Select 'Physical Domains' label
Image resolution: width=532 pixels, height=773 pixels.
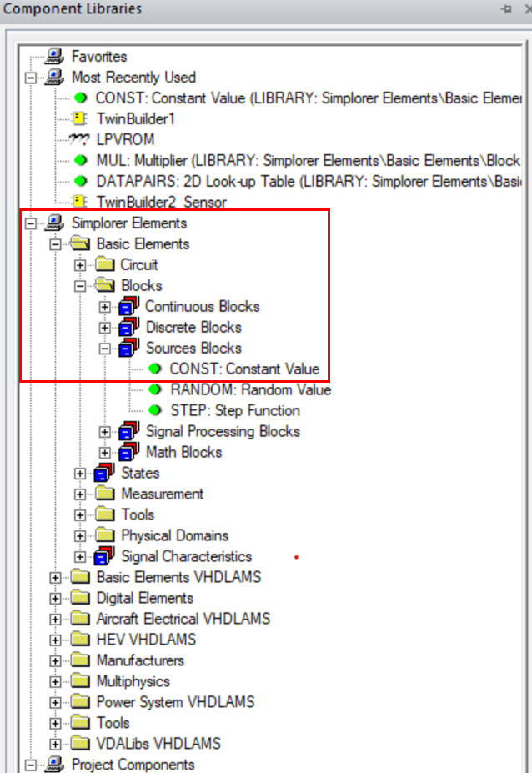[175, 535]
